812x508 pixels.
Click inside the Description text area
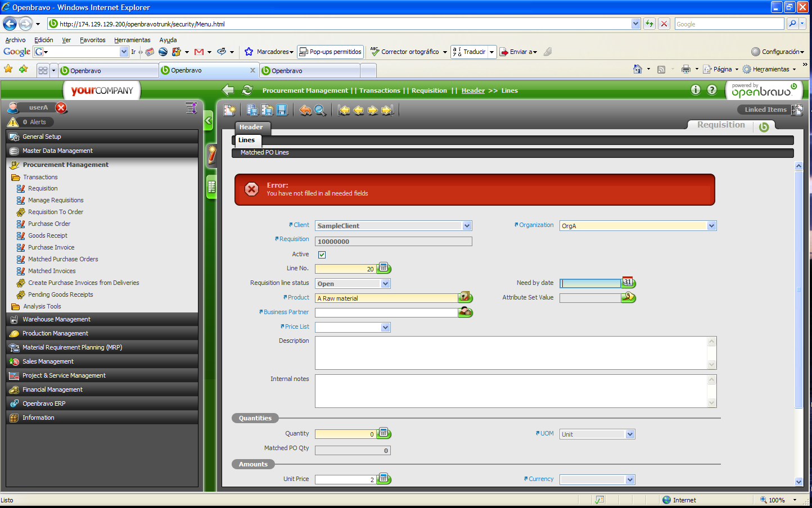pyautogui.click(x=511, y=353)
